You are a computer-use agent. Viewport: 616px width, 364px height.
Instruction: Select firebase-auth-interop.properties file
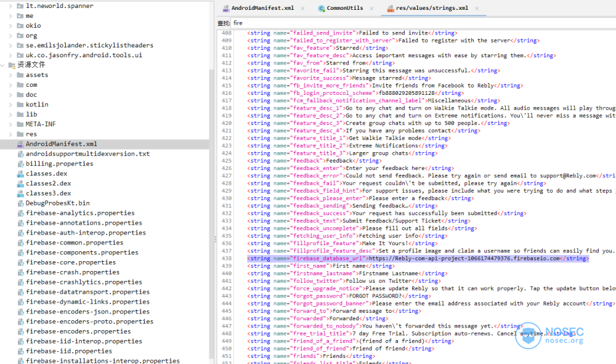[x=86, y=232]
